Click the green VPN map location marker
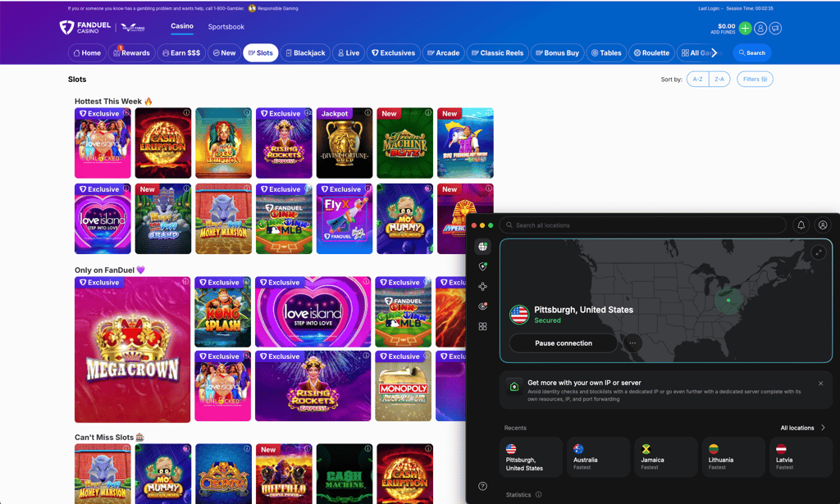This screenshot has height=504, width=840. pyautogui.click(x=728, y=300)
